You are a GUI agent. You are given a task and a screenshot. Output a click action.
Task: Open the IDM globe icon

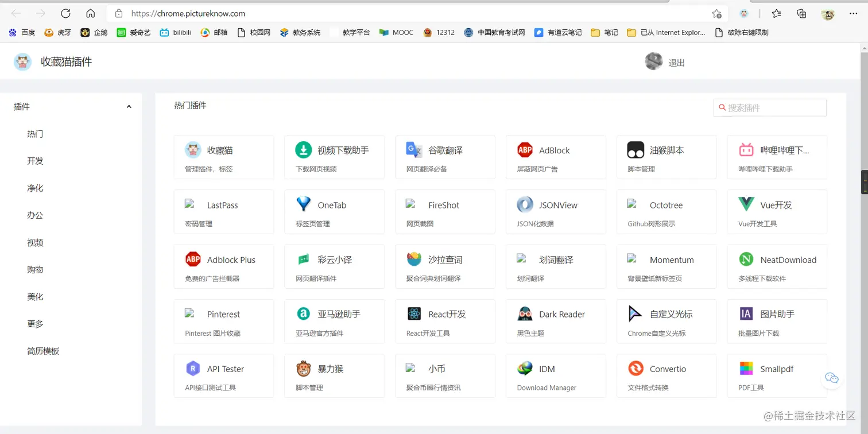[525, 369]
